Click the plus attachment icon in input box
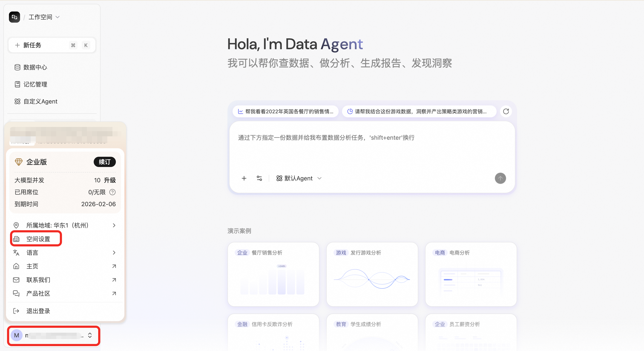Screen dimensions: 644x351 [x=244, y=178]
